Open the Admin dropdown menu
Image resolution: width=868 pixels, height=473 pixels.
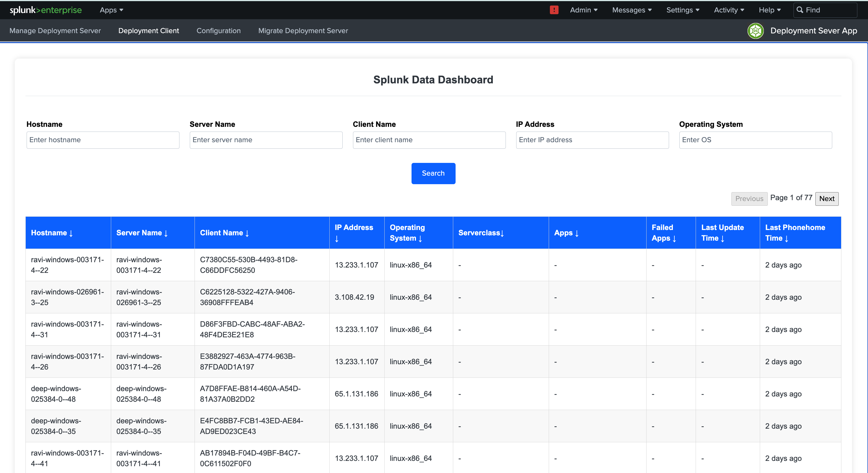pyautogui.click(x=584, y=10)
